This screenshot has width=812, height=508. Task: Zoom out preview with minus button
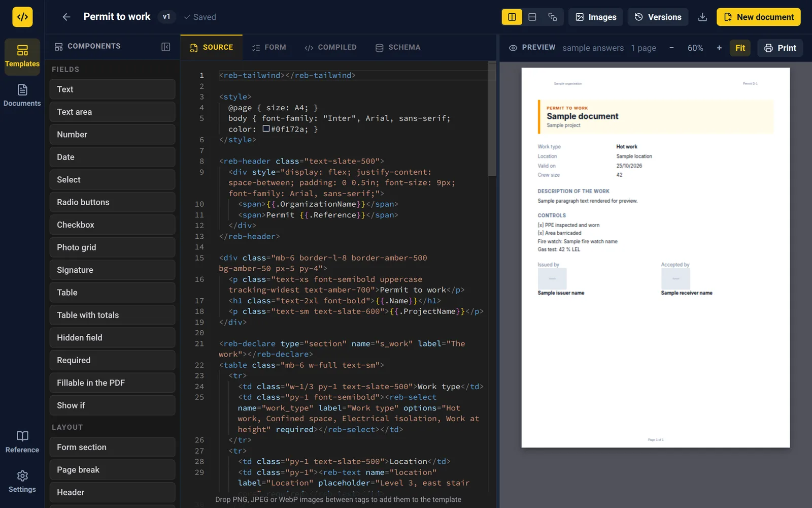click(671, 48)
